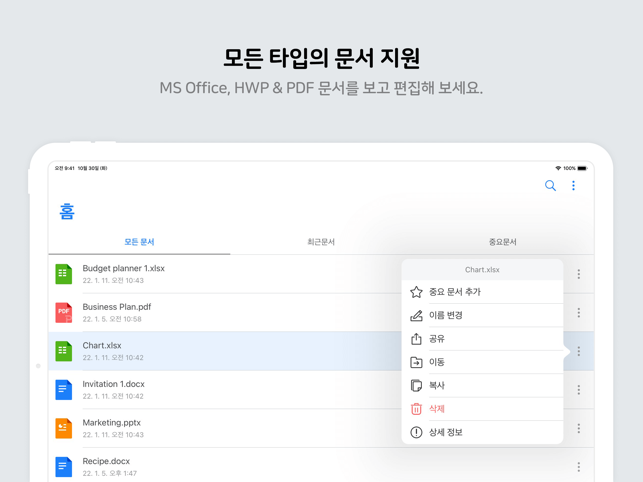Switch to the 최근문서 tab
The image size is (643, 482).
321,242
